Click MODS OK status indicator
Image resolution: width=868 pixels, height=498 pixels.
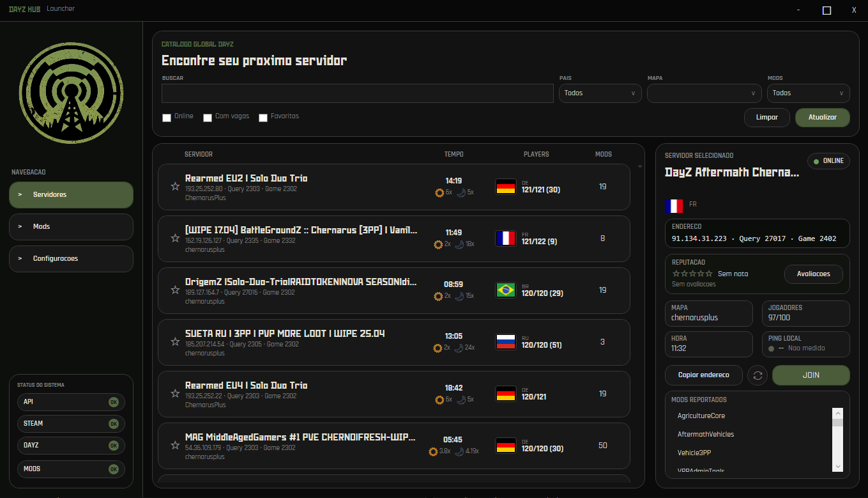click(114, 469)
